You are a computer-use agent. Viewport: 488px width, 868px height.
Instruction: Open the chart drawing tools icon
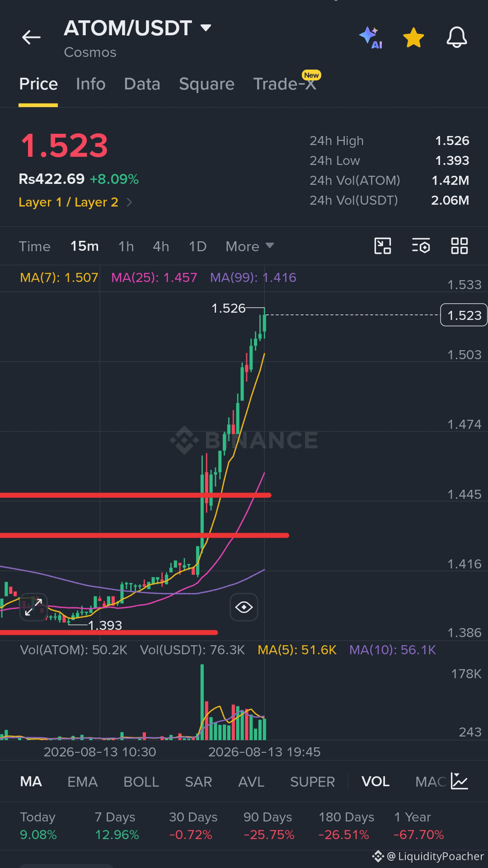point(383,246)
